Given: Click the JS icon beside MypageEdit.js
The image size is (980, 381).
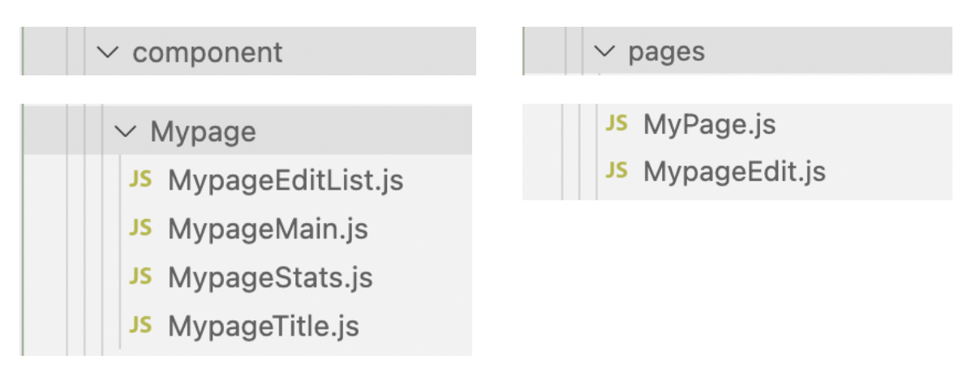Looking at the screenshot, I should pyautogui.click(x=617, y=171).
